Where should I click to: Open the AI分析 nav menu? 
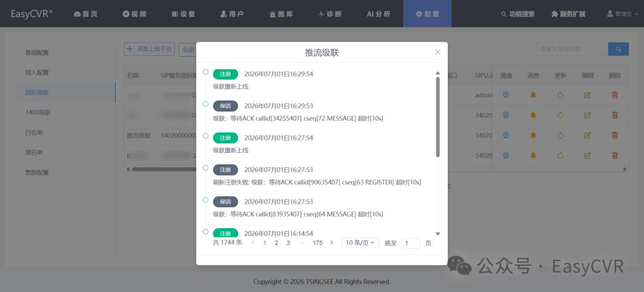coord(379,14)
